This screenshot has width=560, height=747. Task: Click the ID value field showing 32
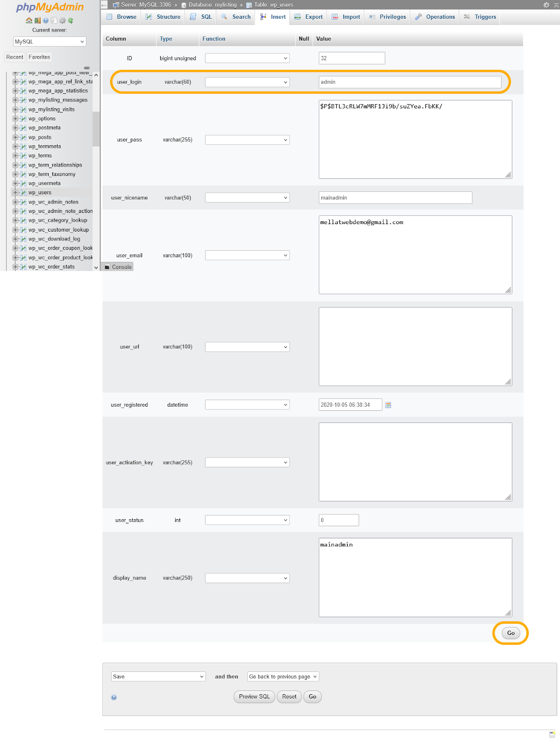tap(352, 58)
